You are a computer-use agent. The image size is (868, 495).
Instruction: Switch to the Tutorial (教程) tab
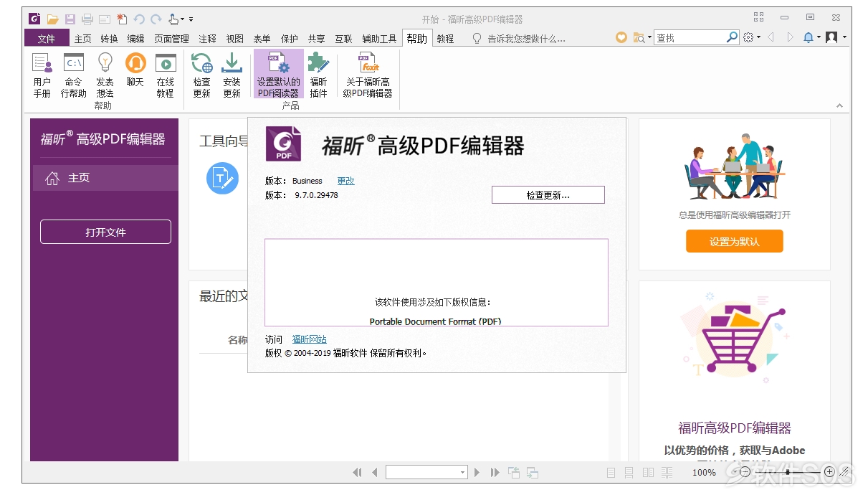(445, 39)
